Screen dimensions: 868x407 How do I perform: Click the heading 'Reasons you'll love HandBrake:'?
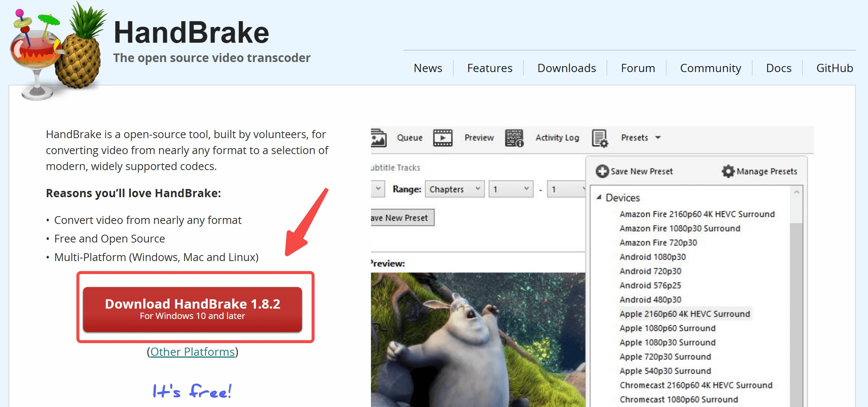(x=134, y=193)
